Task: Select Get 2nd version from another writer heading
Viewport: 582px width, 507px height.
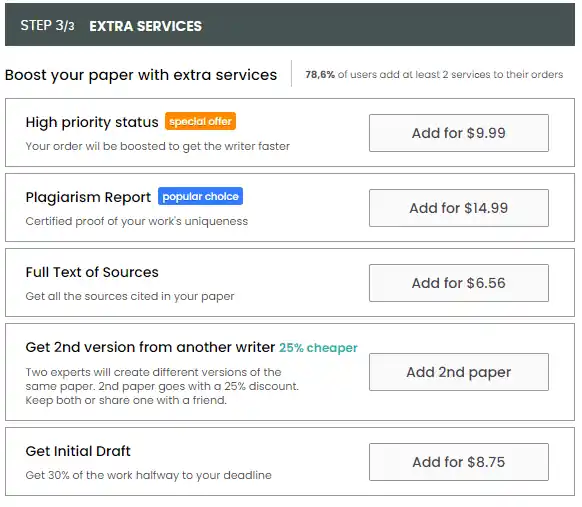Action: point(150,347)
